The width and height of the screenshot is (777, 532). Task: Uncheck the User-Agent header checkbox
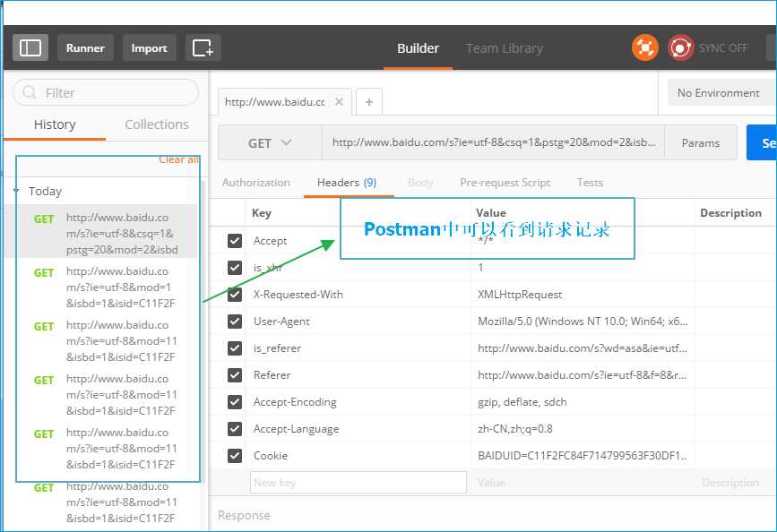coord(235,322)
